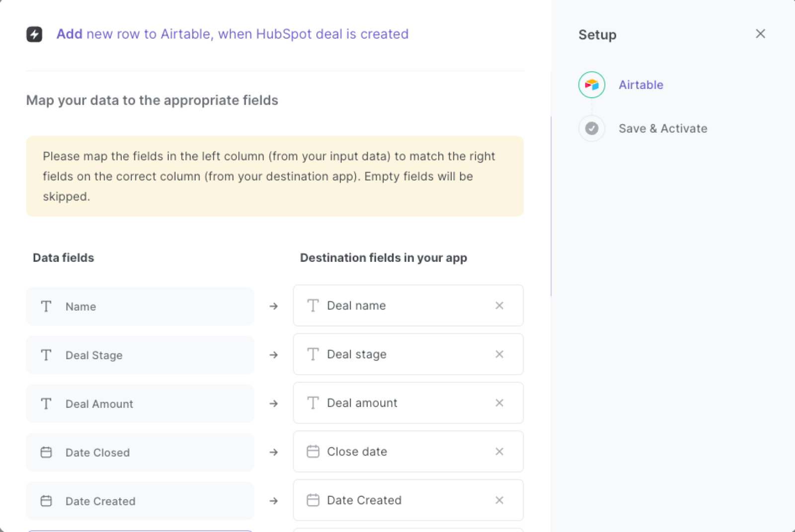Click the Setup panel title
Image resolution: width=795 pixels, height=532 pixels.
tap(597, 35)
